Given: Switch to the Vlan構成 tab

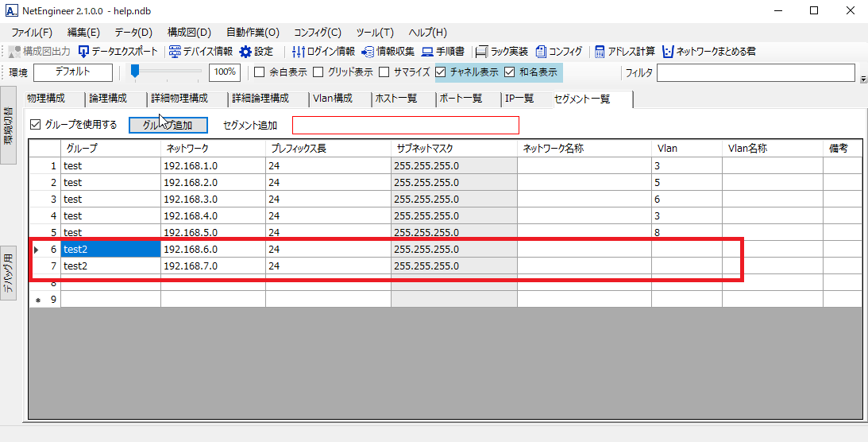Looking at the screenshot, I should click(332, 99).
